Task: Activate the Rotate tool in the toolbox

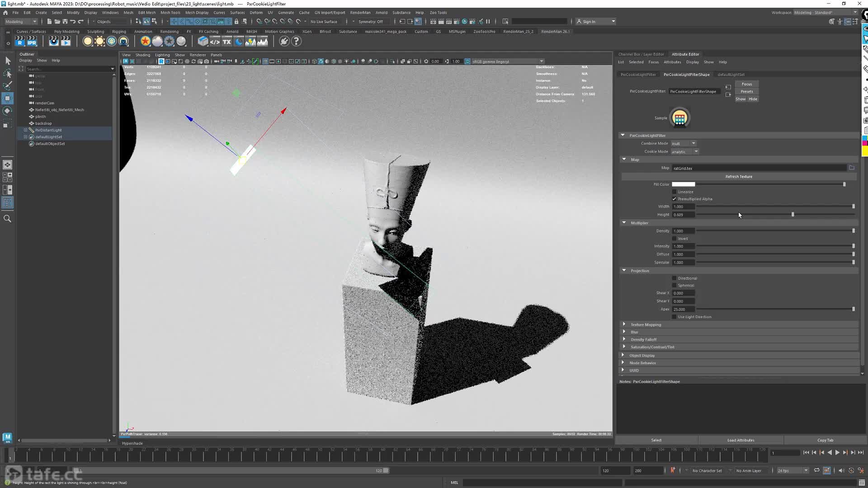Action: [x=8, y=111]
